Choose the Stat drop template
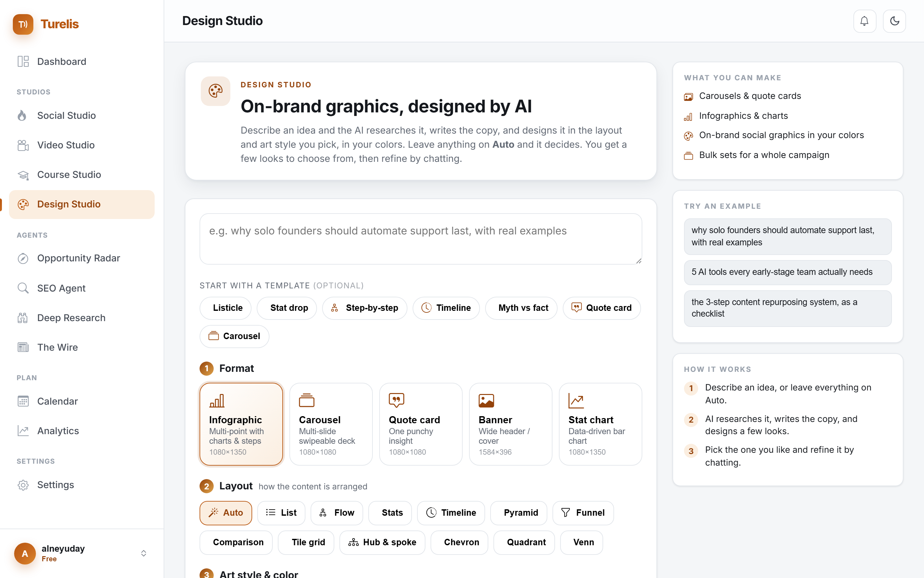Viewport: 924px width, 578px height. [287, 308]
